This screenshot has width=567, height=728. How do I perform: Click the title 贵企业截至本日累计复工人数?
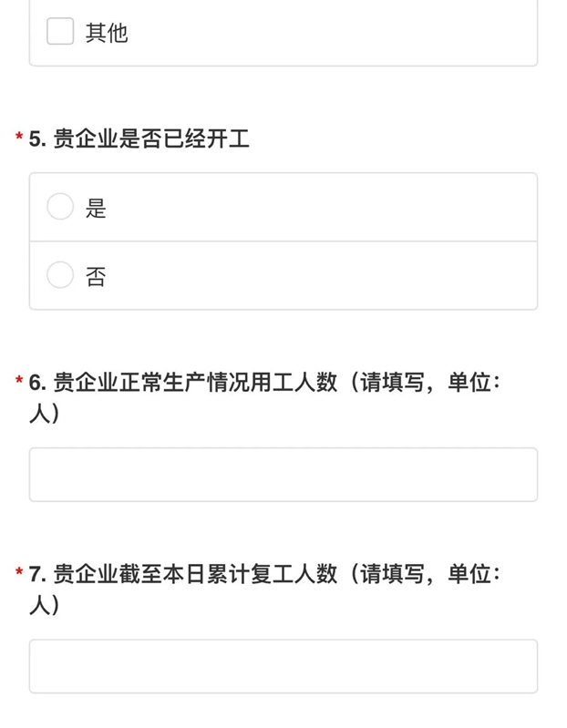(195, 574)
